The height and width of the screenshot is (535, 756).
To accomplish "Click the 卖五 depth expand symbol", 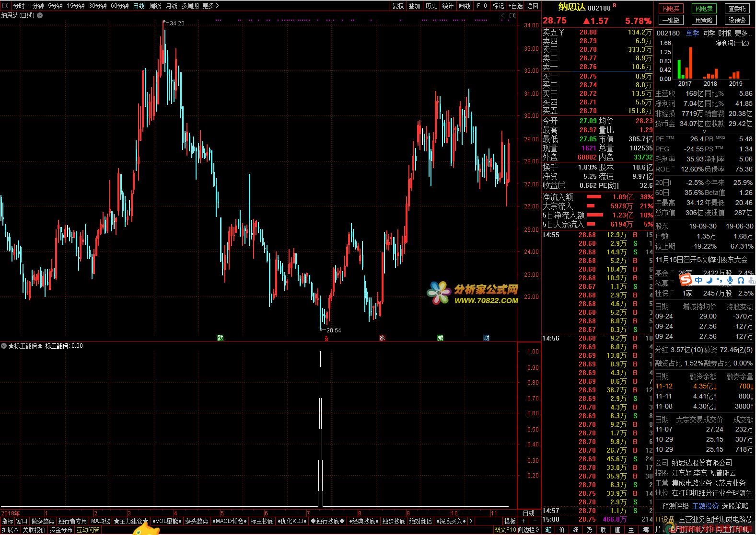I will pos(561,33).
